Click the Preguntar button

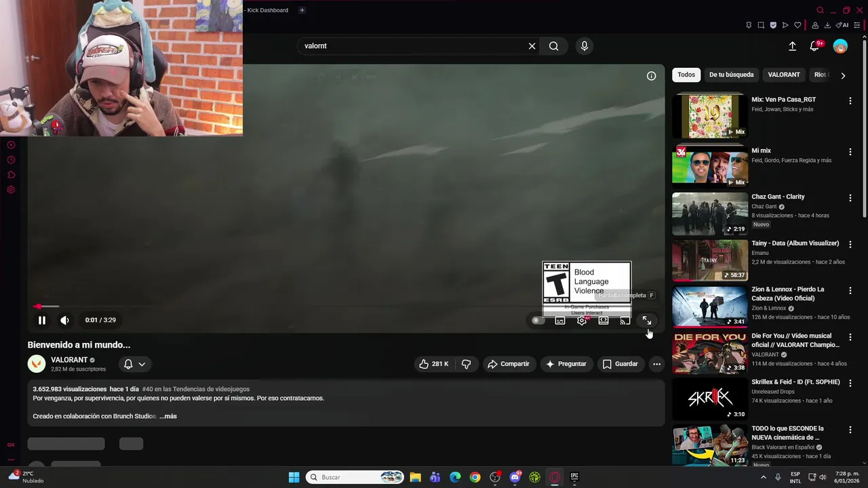(566, 364)
